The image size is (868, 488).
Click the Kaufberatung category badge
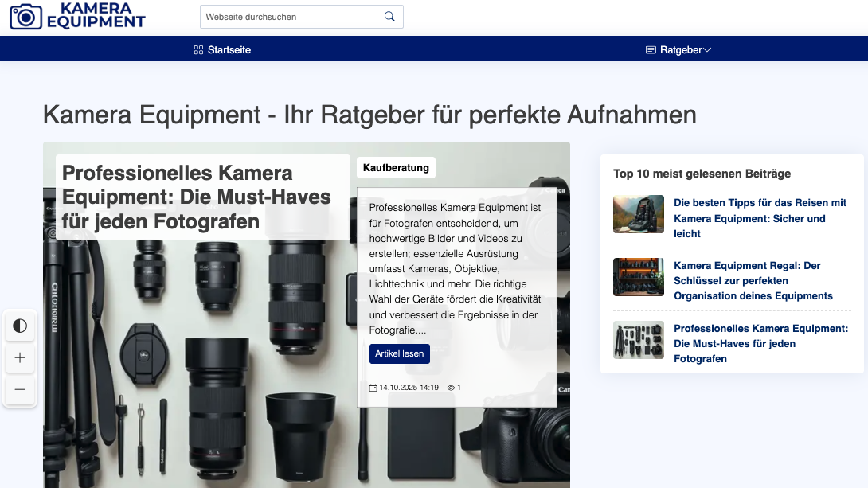tap(396, 167)
